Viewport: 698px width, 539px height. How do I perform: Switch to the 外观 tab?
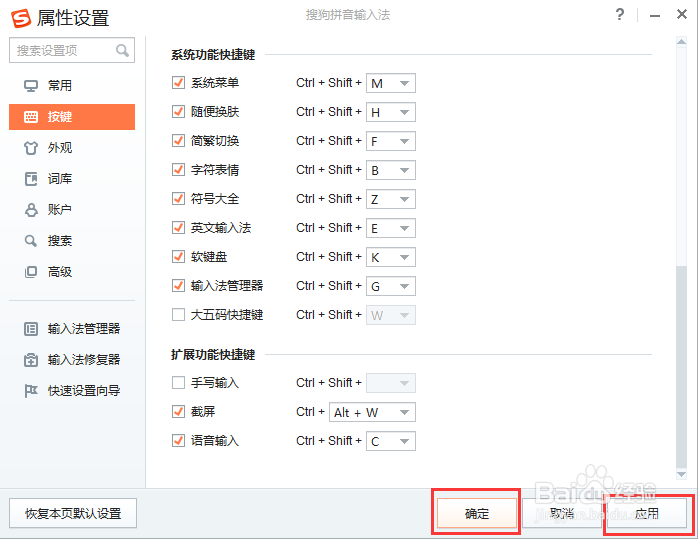[x=72, y=148]
